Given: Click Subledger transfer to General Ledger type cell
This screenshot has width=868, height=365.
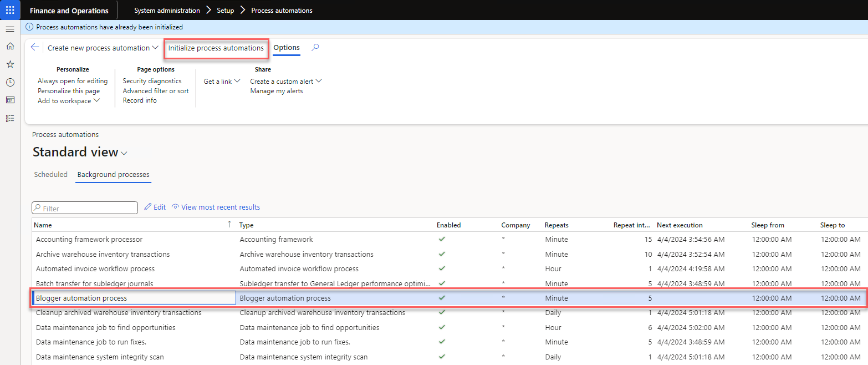Looking at the screenshot, I should tap(335, 283).
